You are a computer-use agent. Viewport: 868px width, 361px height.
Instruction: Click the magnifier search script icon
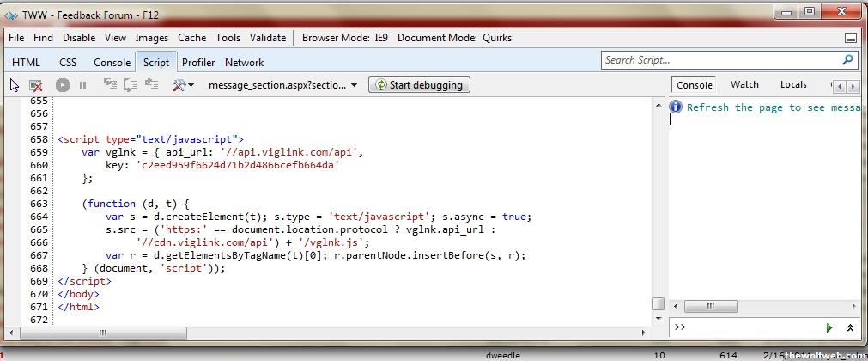tap(848, 60)
